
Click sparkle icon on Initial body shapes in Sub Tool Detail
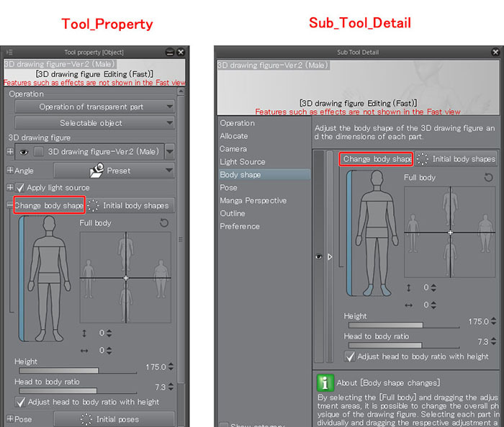coord(423,159)
